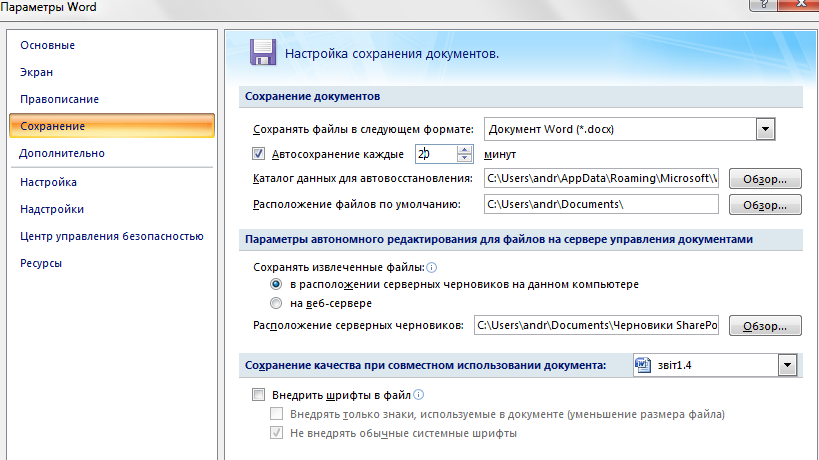The width and height of the screenshot is (819, 460).
Task: Enable Внедрить шрифты в файл checkbox
Action: tap(259, 395)
